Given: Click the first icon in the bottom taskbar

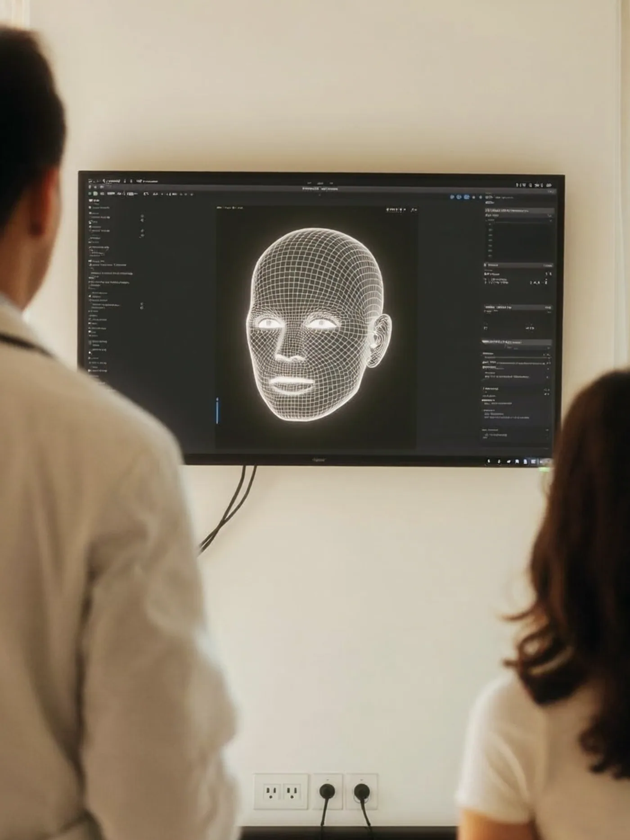Looking at the screenshot, I should pyautogui.click(x=490, y=461).
